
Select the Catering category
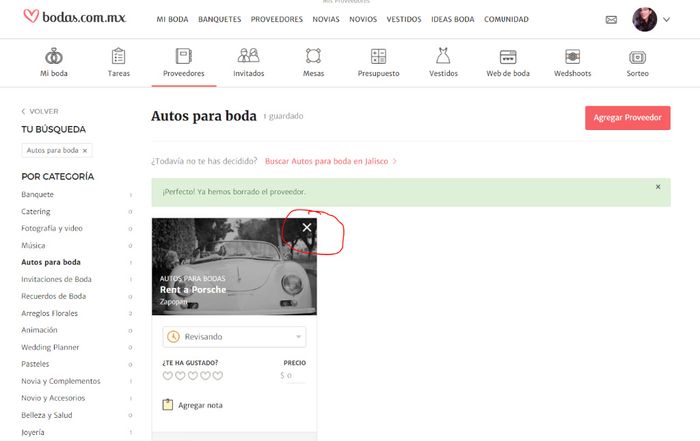coord(36,212)
